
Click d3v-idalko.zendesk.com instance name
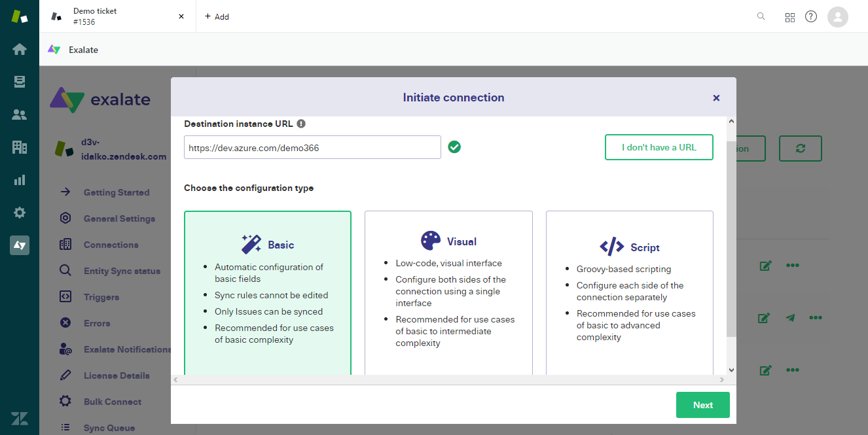[x=123, y=149]
